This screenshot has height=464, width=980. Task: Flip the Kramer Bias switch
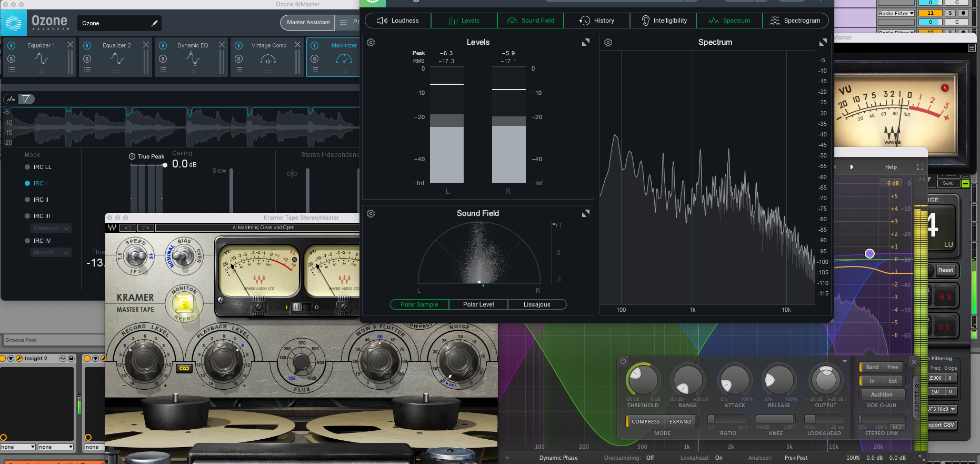point(183,256)
